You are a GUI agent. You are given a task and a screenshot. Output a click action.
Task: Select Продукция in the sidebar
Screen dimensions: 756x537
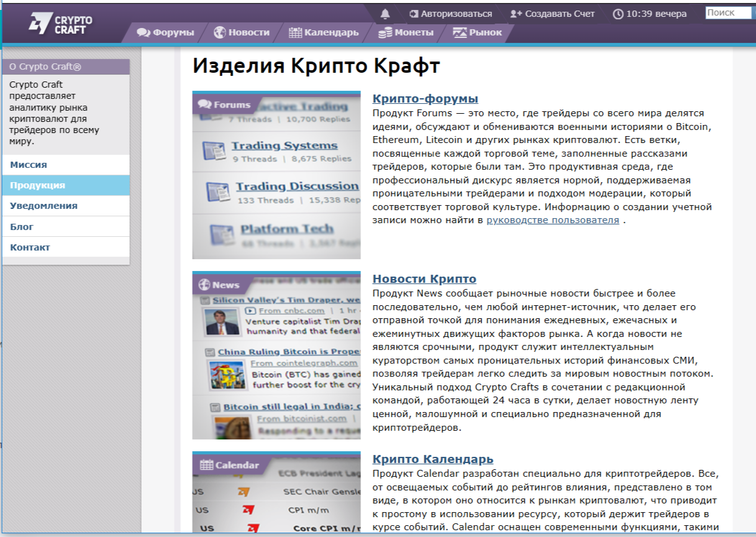point(66,185)
